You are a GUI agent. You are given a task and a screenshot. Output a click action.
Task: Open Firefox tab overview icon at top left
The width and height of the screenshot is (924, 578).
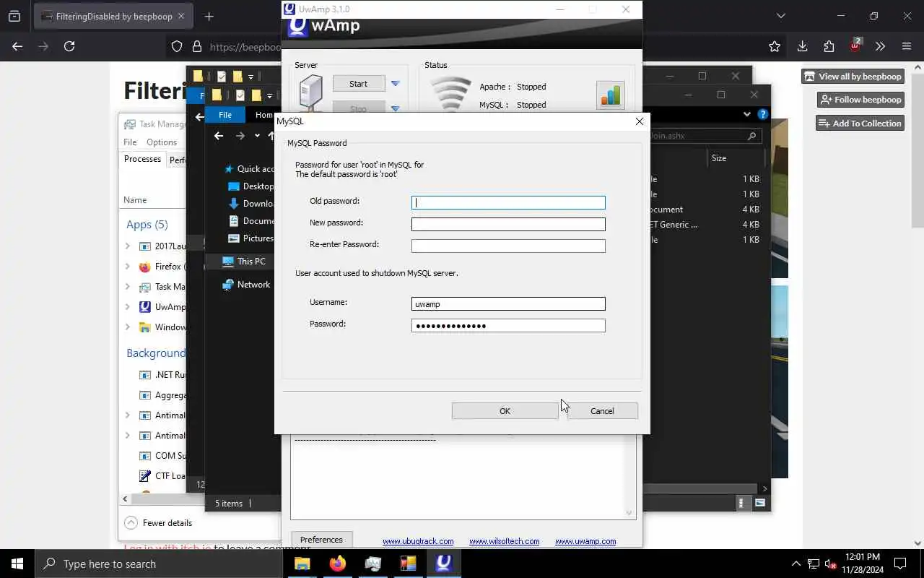coord(14,16)
